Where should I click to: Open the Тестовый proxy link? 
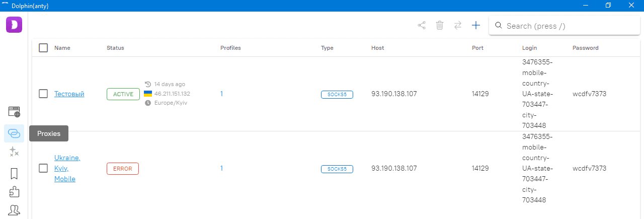pyautogui.click(x=69, y=94)
